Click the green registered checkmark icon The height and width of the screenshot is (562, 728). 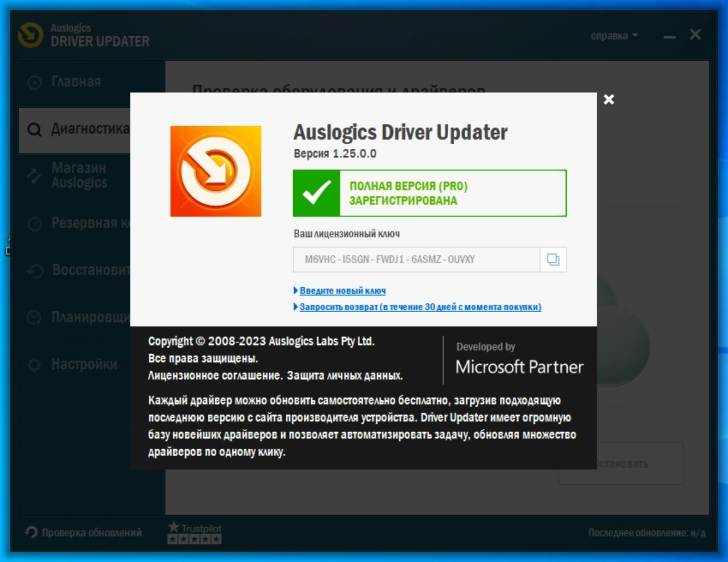click(317, 193)
